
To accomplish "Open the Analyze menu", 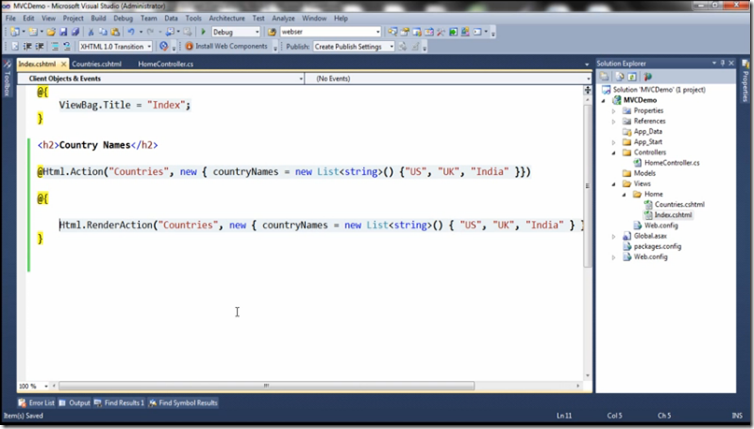I will pos(283,18).
